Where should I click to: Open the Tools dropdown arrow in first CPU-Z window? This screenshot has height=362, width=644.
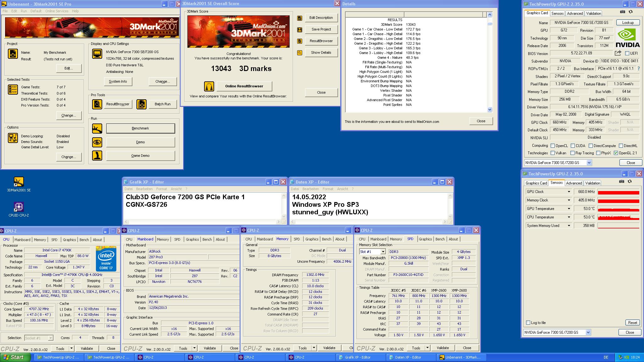point(71,348)
